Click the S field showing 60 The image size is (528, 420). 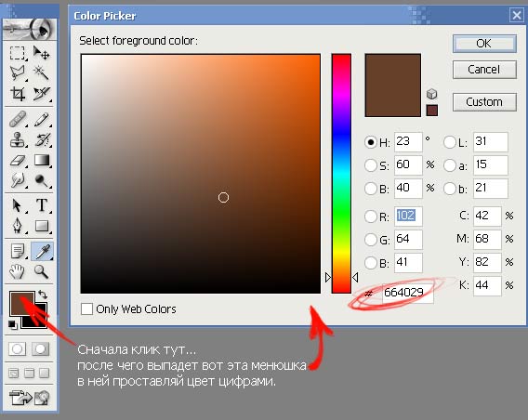408,164
